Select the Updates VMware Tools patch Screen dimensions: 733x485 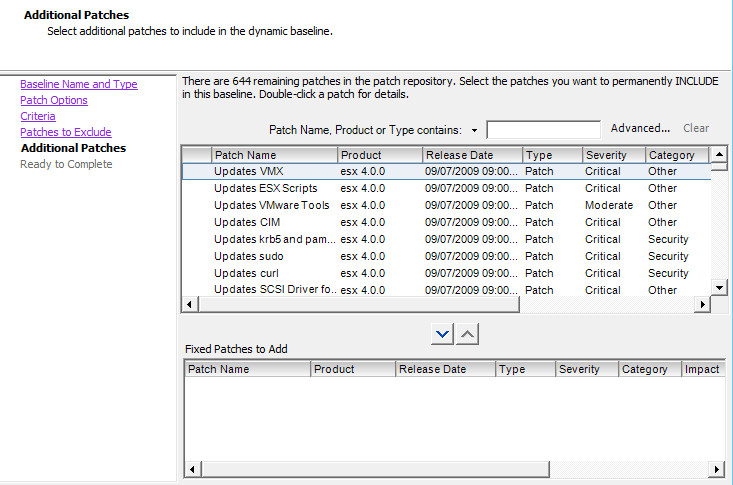(x=446, y=205)
